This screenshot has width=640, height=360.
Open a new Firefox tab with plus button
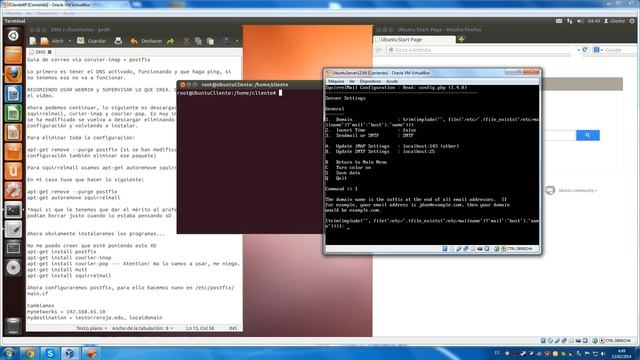(x=461, y=39)
